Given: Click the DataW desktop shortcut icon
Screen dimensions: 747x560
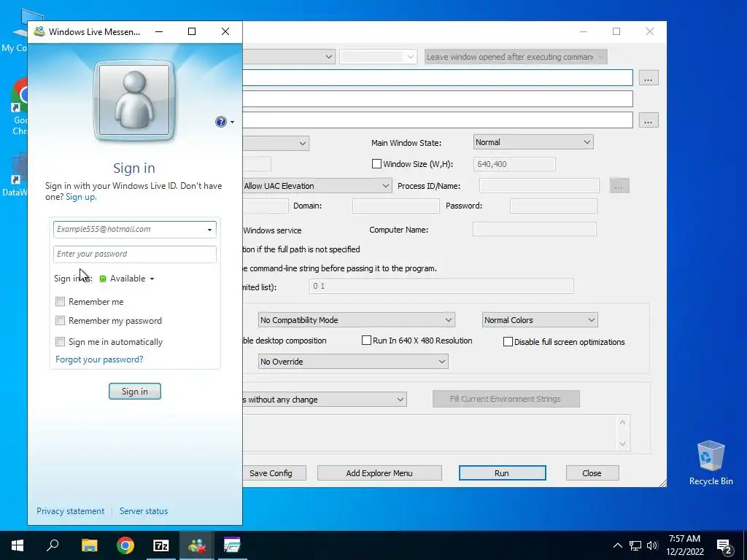Looking at the screenshot, I should tap(18, 174).
